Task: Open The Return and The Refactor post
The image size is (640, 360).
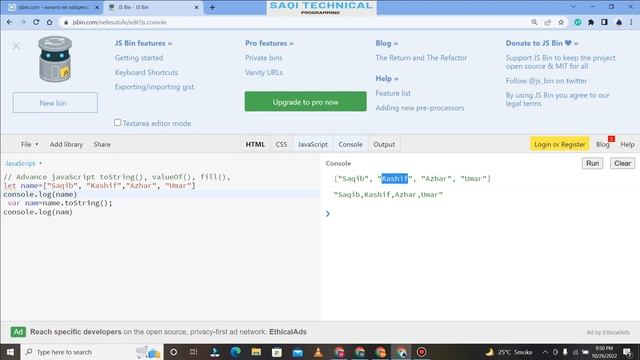Action: click(x=421, y=58)
